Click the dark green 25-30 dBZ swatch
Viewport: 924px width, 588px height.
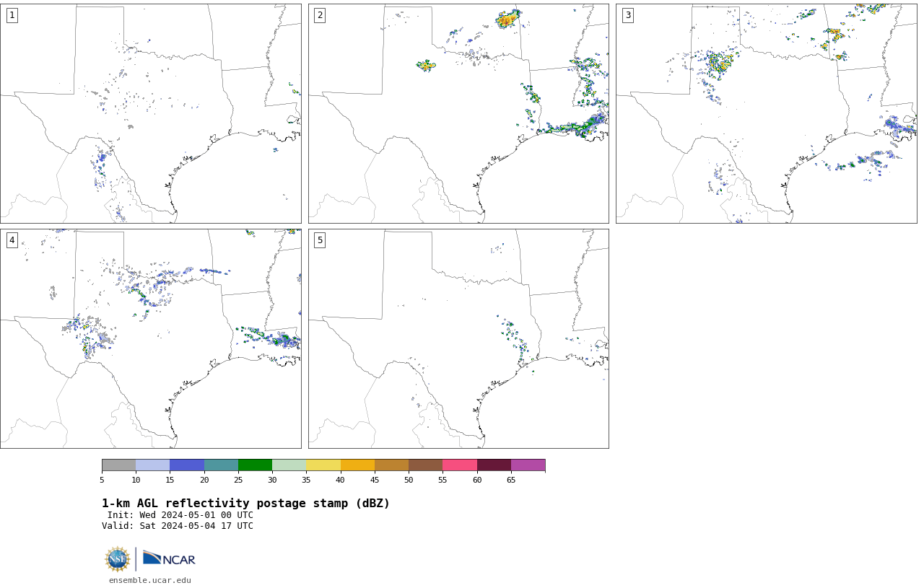[255, 465]
